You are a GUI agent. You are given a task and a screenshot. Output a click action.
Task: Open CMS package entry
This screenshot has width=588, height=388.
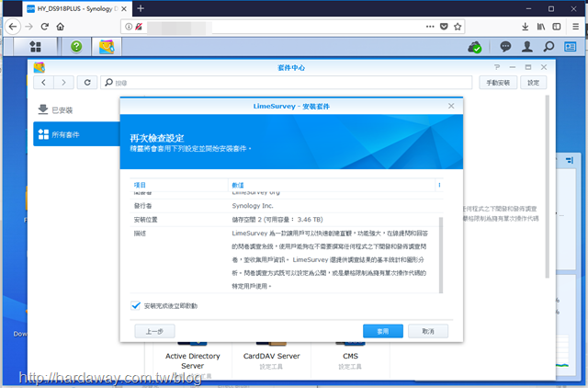pyautogui.click(x=350, y=357)
